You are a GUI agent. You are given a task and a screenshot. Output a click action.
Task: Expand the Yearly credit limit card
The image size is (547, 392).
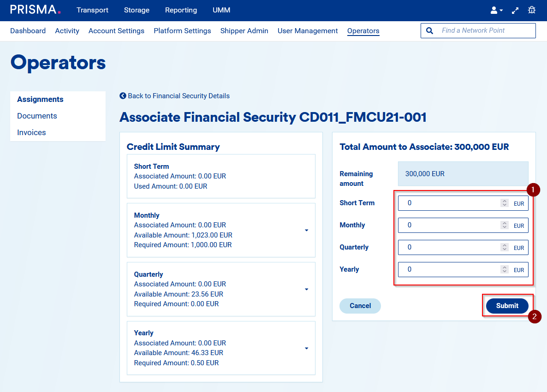pos(306,348)
